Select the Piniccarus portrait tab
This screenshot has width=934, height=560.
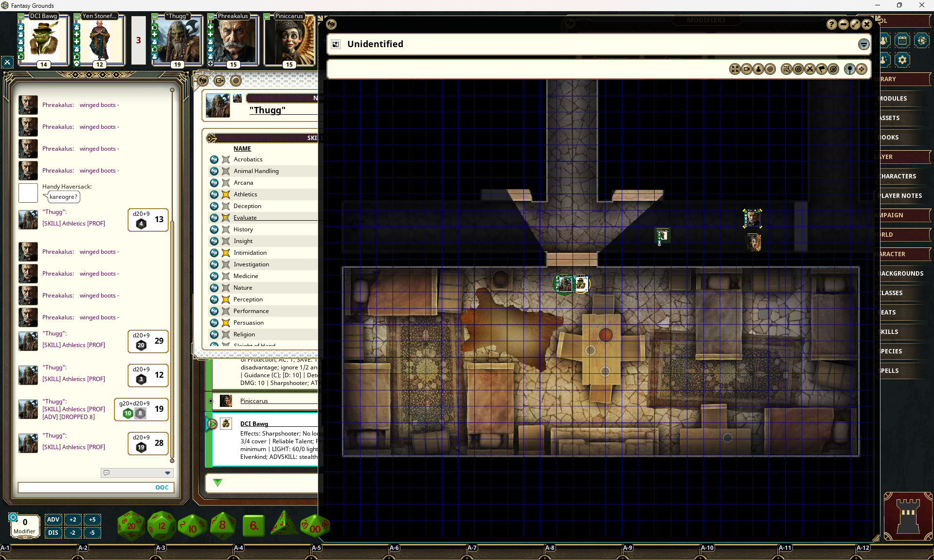[289, 40]
